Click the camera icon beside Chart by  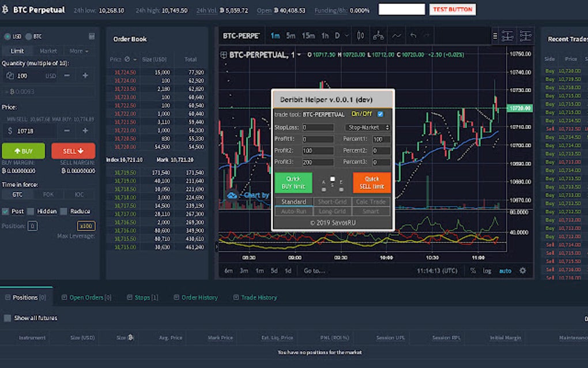[x=232, y=195]
